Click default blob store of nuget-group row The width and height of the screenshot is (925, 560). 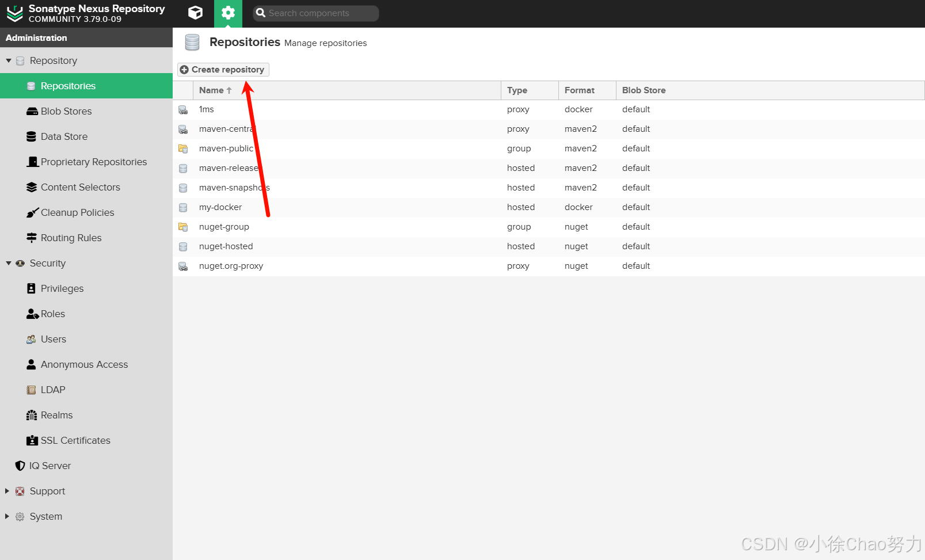click(x=636, y=227)
